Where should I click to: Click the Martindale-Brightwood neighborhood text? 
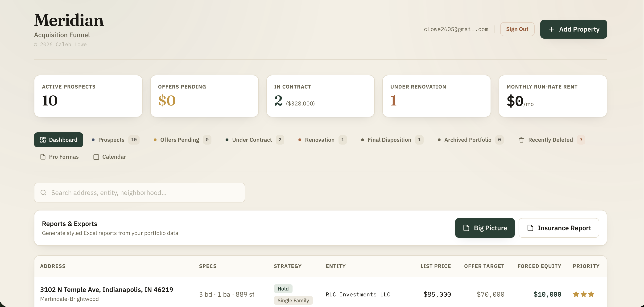coord(69,299)
